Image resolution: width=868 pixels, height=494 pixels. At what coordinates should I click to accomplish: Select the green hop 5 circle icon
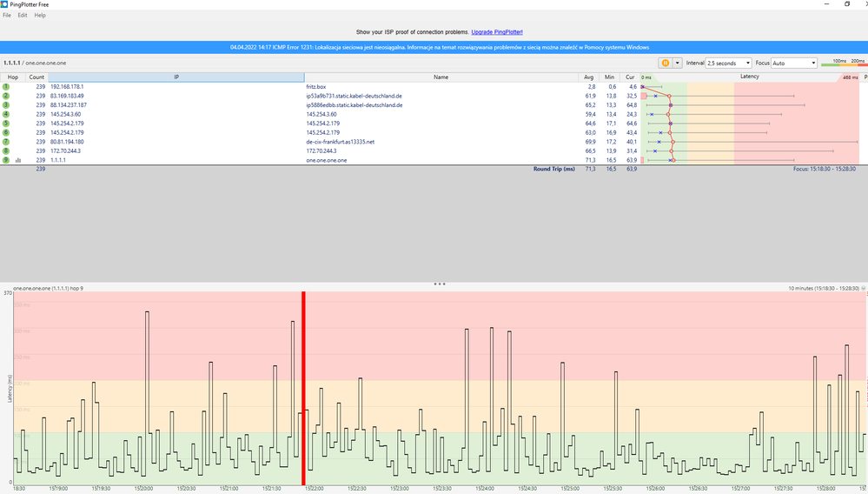(6, 123)
